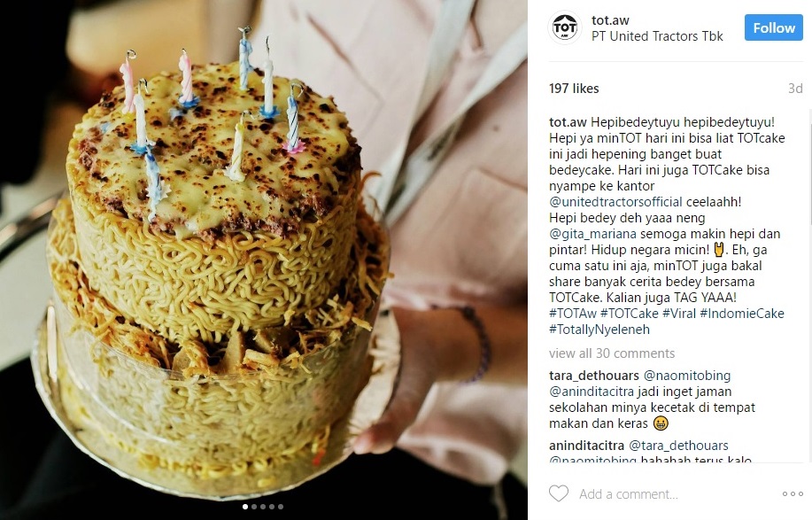The width and height of the screenshot is (812, 520).
Task: Open @unitedtractorsofficial mention
Action: [615, 202]
